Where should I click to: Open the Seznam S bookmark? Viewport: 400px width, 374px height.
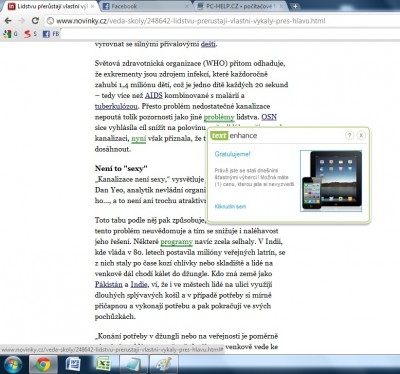[28, 34]
